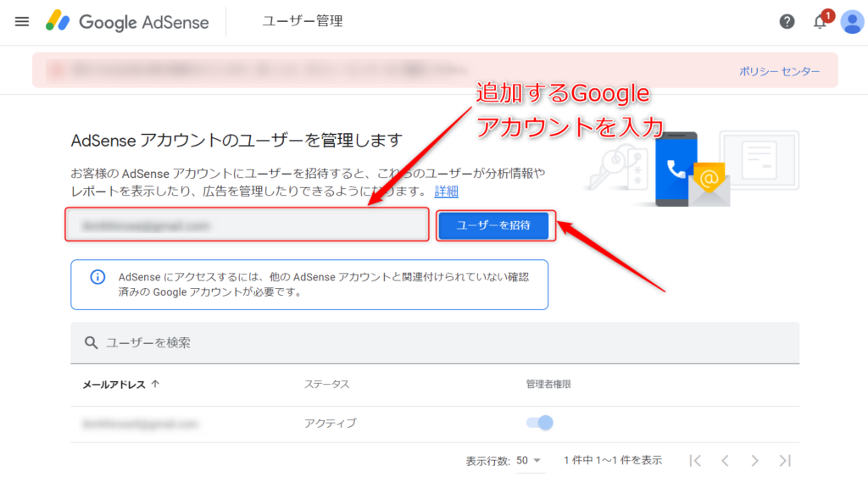
Task: Click the AdSense アカウントのユーザーを管理します heading
Action: 236,141
